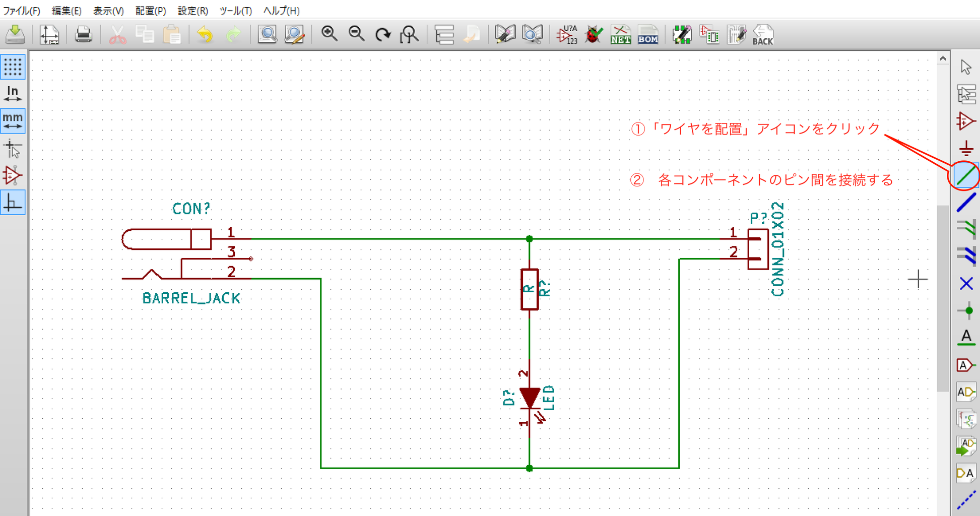The width and height of the screenshot is (980, 516).
Task: Undo the last action
Action: (205, 34)
